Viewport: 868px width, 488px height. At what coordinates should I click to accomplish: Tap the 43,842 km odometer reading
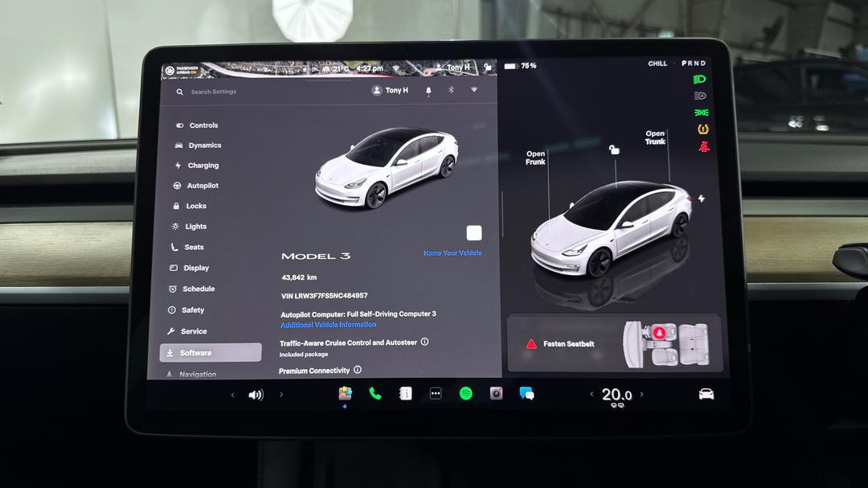pos(299,277)
